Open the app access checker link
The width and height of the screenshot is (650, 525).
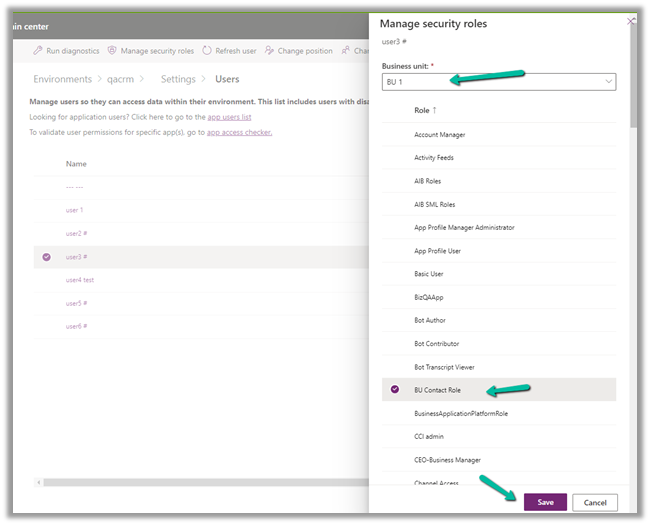(x=239, y=132)
